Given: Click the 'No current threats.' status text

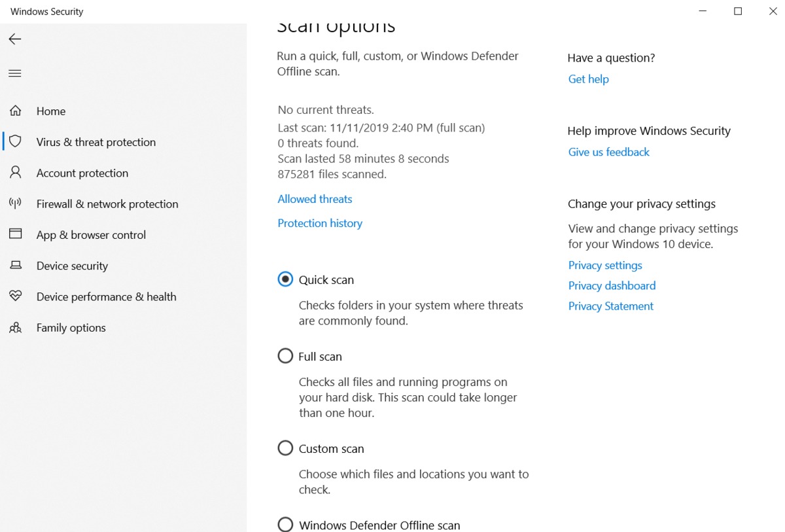Looking at the screenshot, I should pos(326,110).
